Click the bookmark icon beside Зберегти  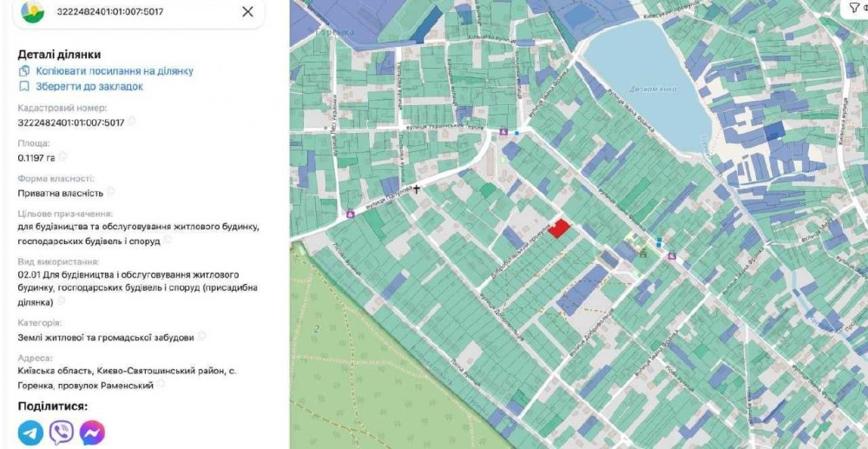pos(23,86)
